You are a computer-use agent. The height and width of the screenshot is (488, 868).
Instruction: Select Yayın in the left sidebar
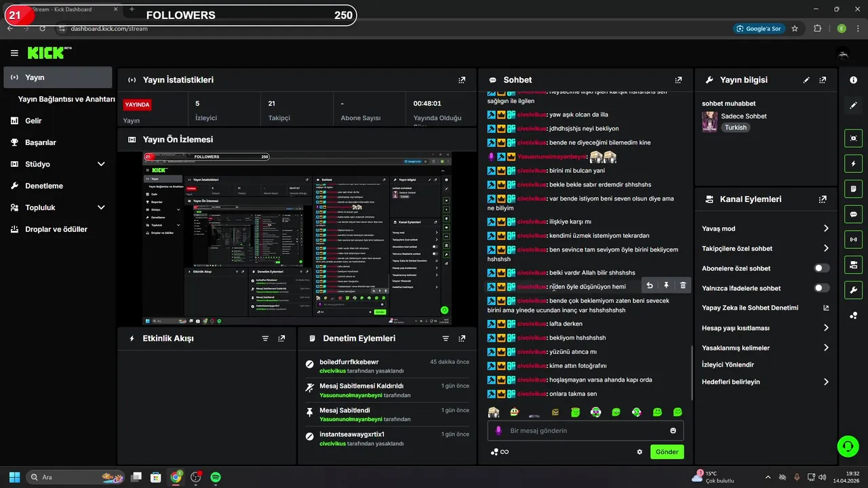[x=58, y=77]
